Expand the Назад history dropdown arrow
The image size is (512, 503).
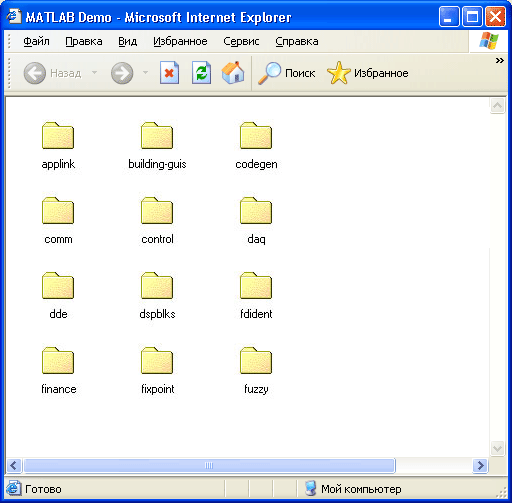(x=95, y=73)
